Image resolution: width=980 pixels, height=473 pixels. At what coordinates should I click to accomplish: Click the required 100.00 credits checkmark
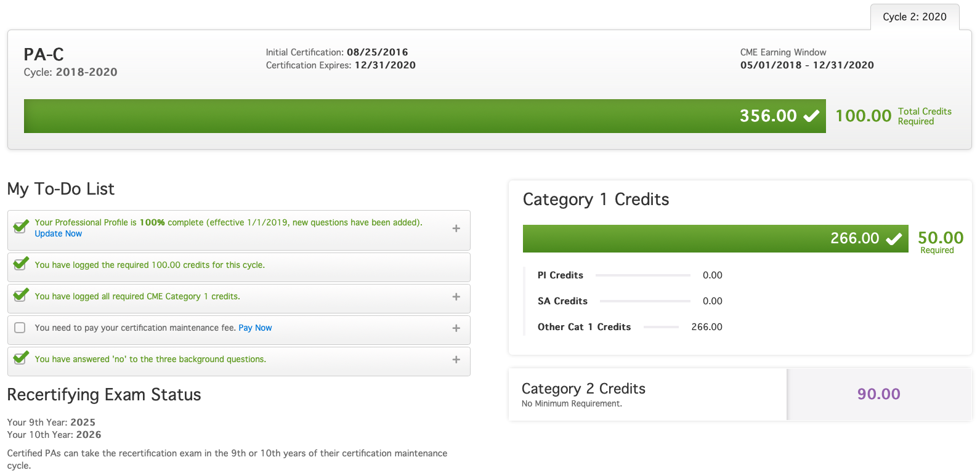pos(21,264)
